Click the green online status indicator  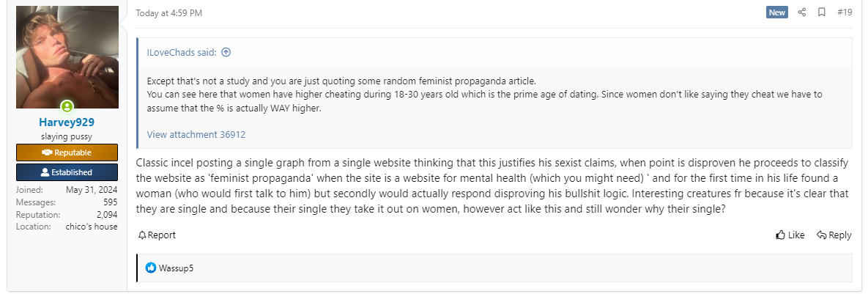tap(67, 106)
